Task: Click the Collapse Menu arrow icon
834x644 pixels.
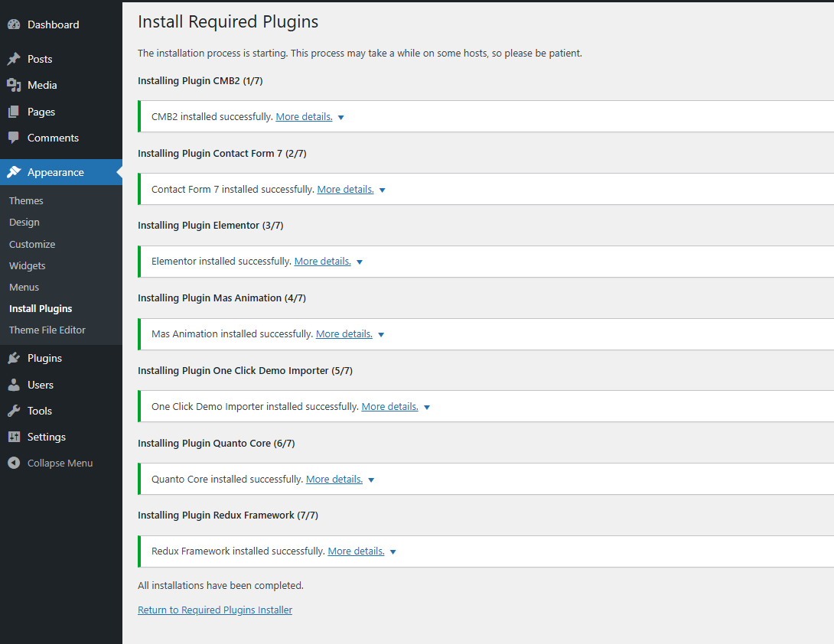Action: pos(14,463)
